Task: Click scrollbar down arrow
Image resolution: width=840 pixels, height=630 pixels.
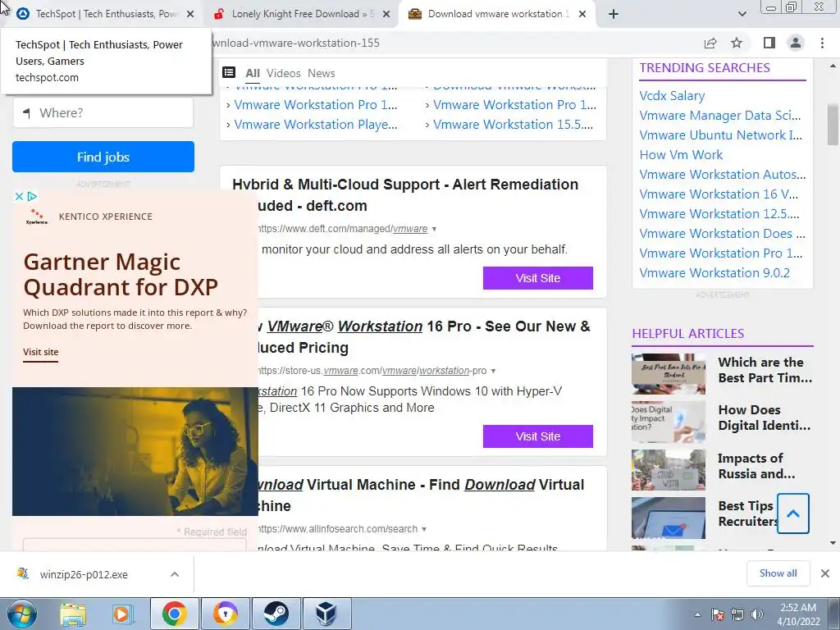Action: point(833,543)
